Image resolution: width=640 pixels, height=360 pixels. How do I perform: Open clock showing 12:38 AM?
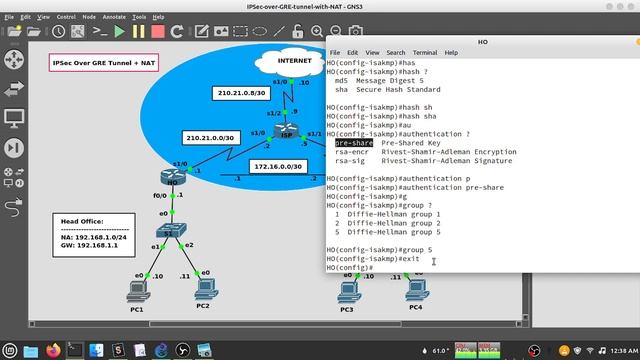(x=624, y=351)
